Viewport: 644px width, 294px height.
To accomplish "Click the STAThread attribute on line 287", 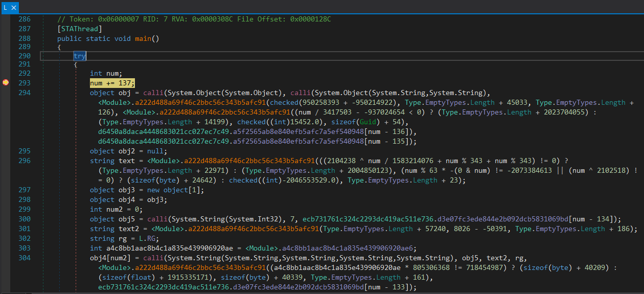I will (80, 29).
